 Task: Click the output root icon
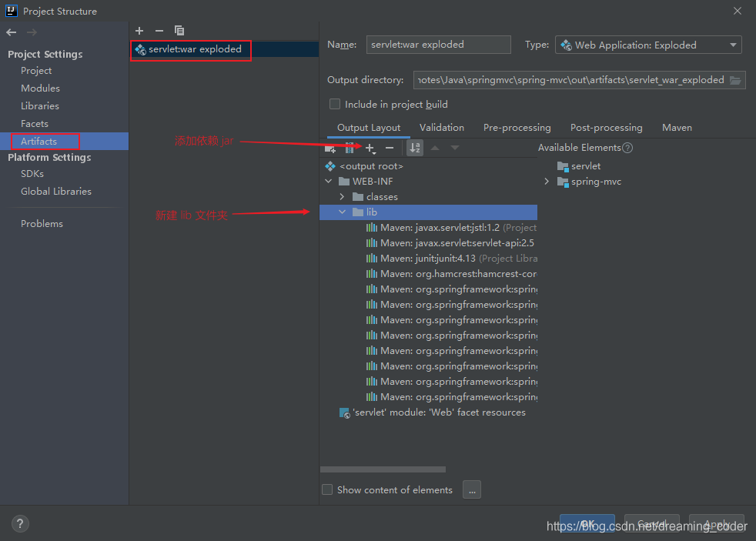click(330, 166)
